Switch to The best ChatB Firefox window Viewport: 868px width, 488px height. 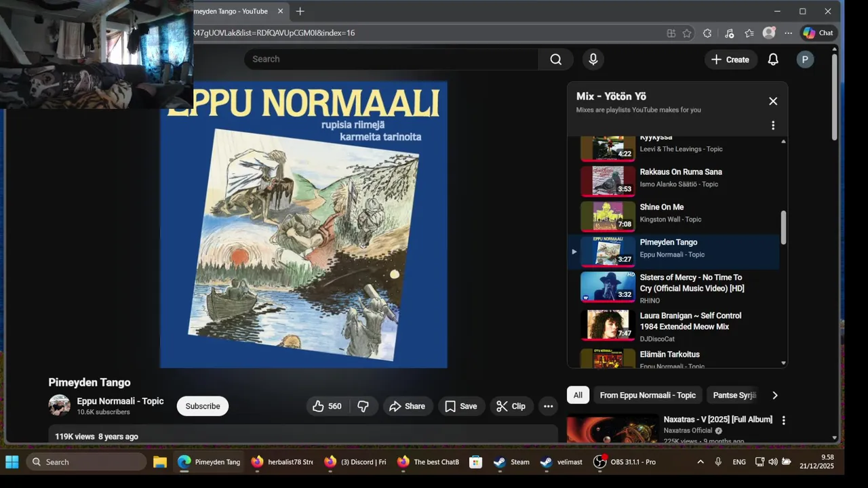pos(427,462)
